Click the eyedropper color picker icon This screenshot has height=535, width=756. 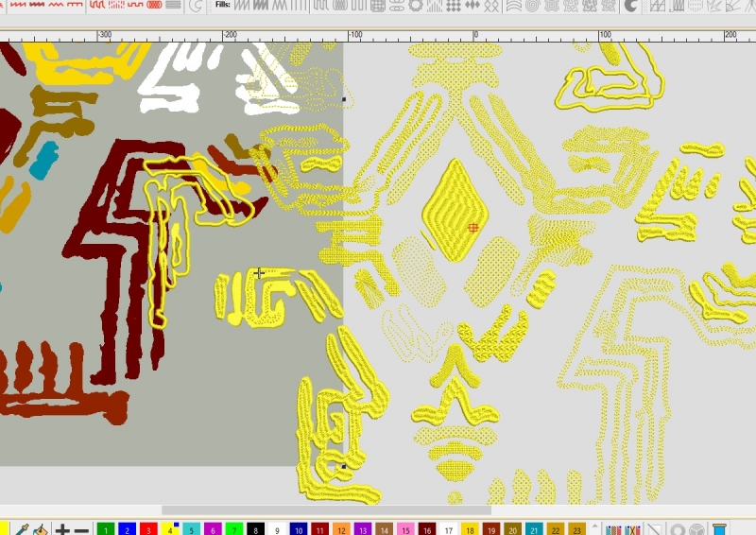pyautogui.click(x=22, y=529)
